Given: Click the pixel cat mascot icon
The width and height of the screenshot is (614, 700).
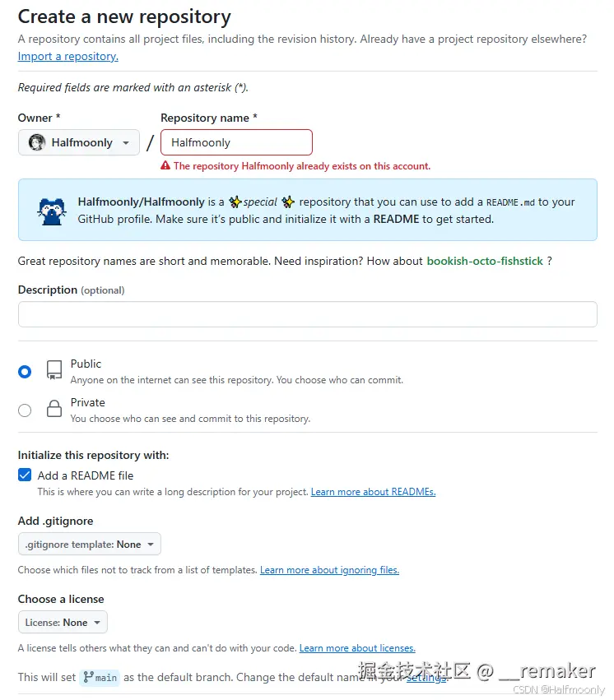Looking at the screenshot, I should [x=51, y=211].
